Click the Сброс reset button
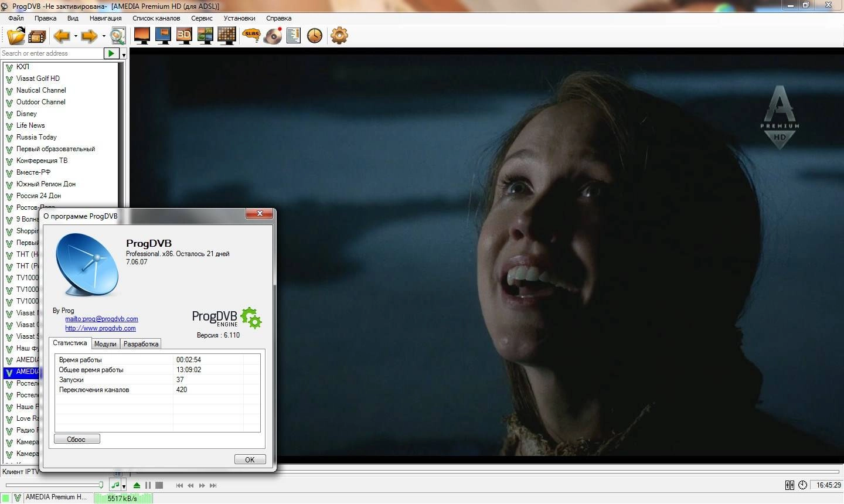Image resolution: width=844 pixels, height=504 pixels. tap(77, 439)
